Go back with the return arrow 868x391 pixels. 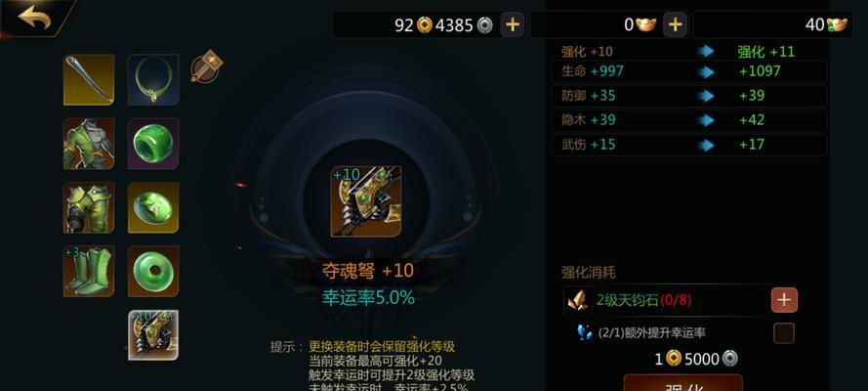[x=34, y=18]
